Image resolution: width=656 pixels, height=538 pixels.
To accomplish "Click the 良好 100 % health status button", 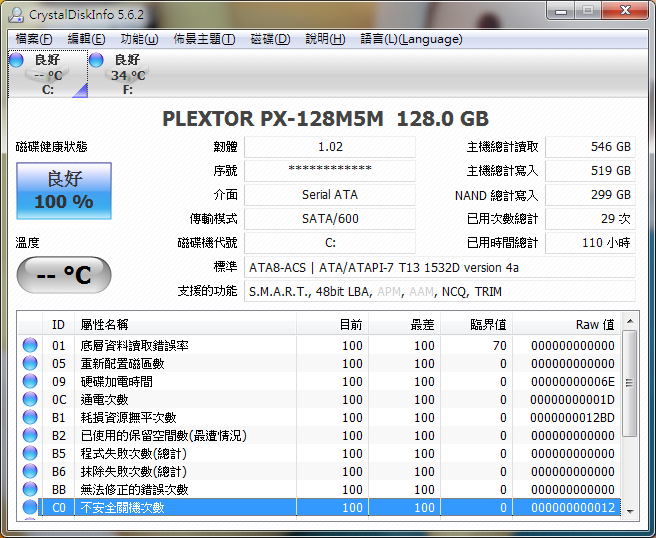I will (x=64, y=191).
